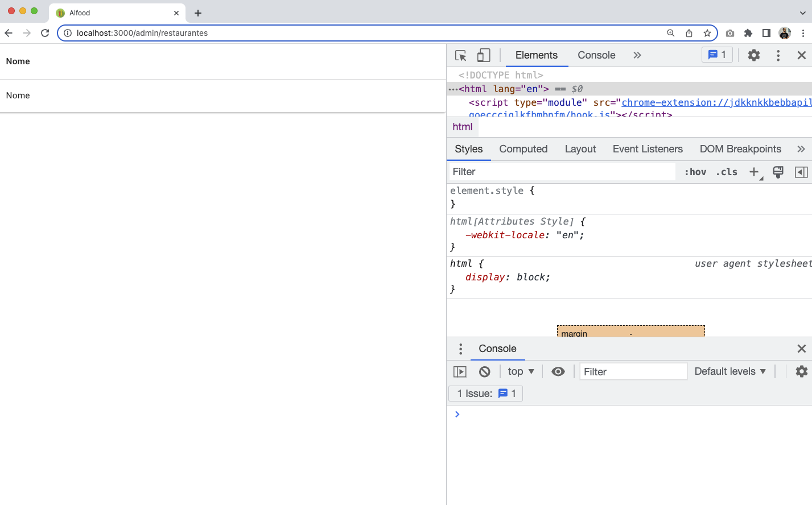Toggle the .cls class editor

[727, 172]
